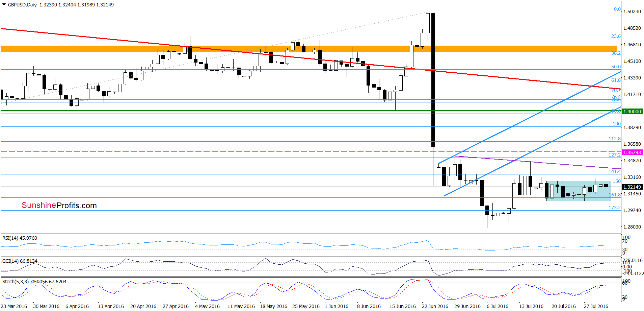
Task: Click the 1.43390 price axis label
Action: click(x=632, y=78)
